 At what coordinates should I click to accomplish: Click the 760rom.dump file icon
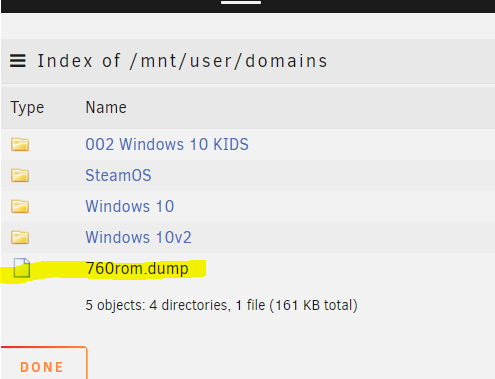click(x=22, y=268)
